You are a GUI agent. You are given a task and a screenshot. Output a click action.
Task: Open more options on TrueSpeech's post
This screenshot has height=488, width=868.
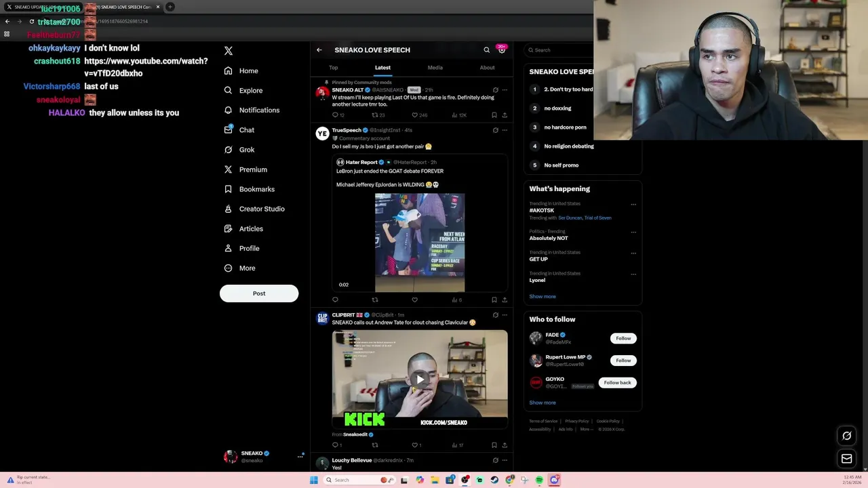pos(505,130)
